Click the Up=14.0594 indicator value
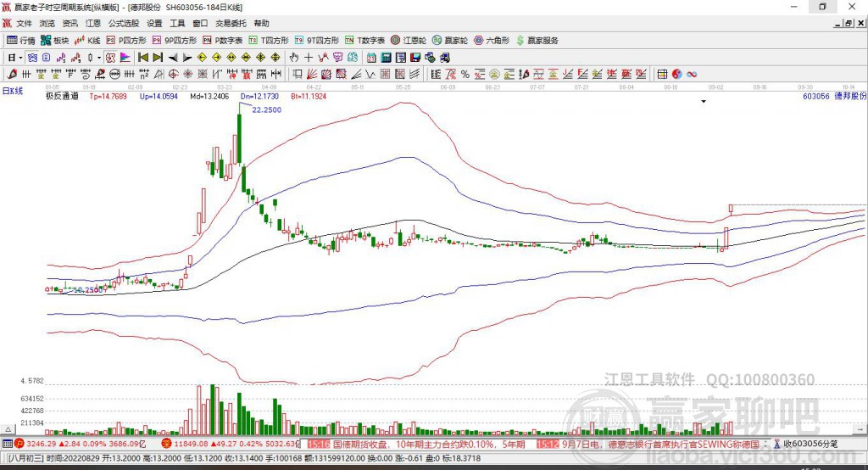868x470 pixels. pyautogui.click(x=159, y=97)
